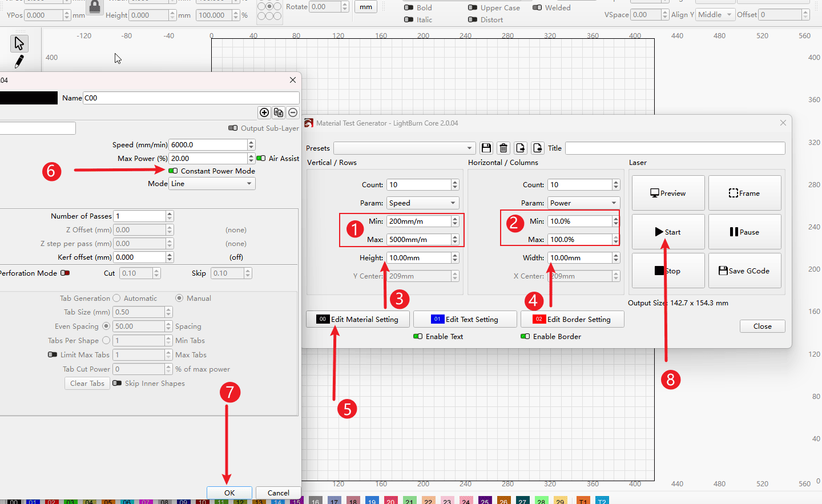Screen dimensions: 822x504
Task: Start the laser material test
Action: [668, 232]
